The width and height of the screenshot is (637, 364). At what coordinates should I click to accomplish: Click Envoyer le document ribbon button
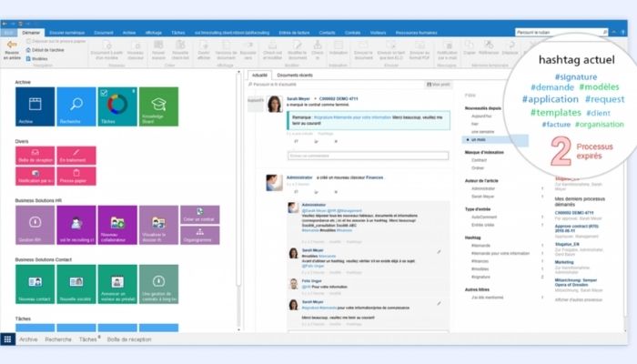click(x=363, y=50)
